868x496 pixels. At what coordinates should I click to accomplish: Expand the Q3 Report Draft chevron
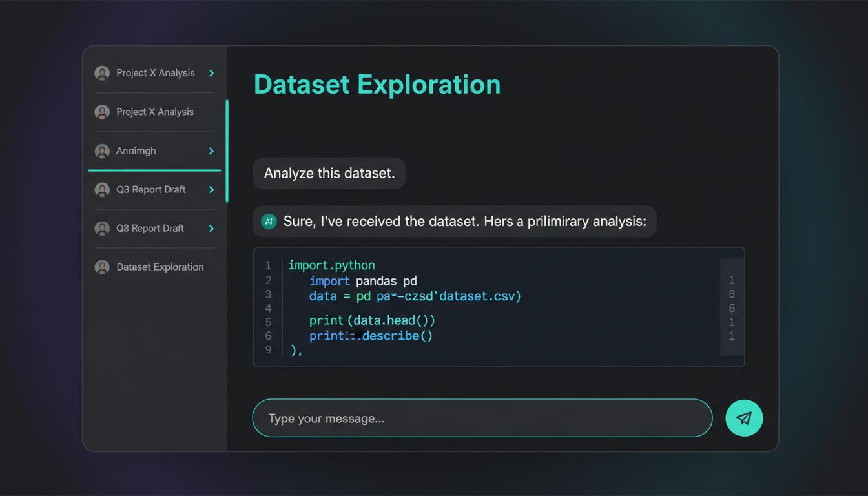point(211,189)
